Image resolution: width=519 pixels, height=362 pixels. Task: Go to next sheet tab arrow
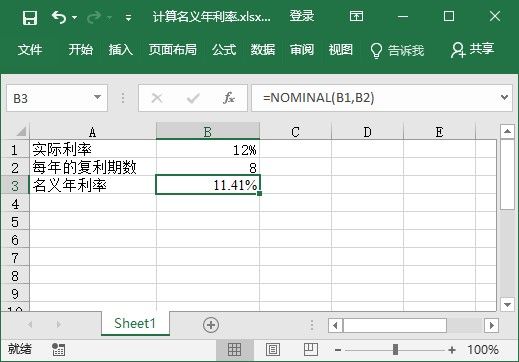click(x=59, y=324)
